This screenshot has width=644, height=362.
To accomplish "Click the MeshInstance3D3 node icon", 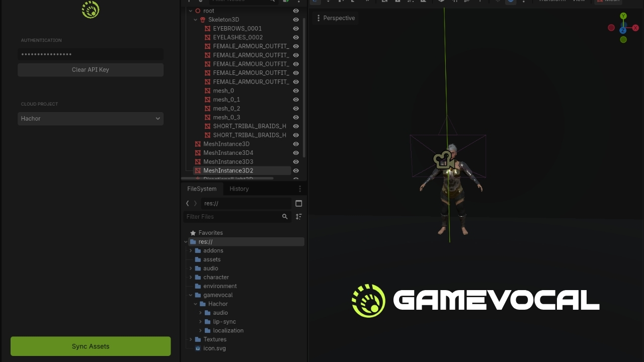I will [198, 162].
